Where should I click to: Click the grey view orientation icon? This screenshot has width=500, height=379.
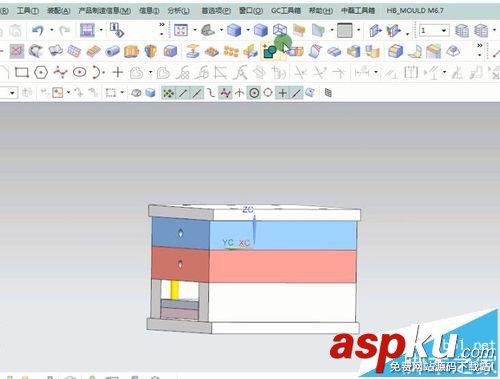click(208, 30)
